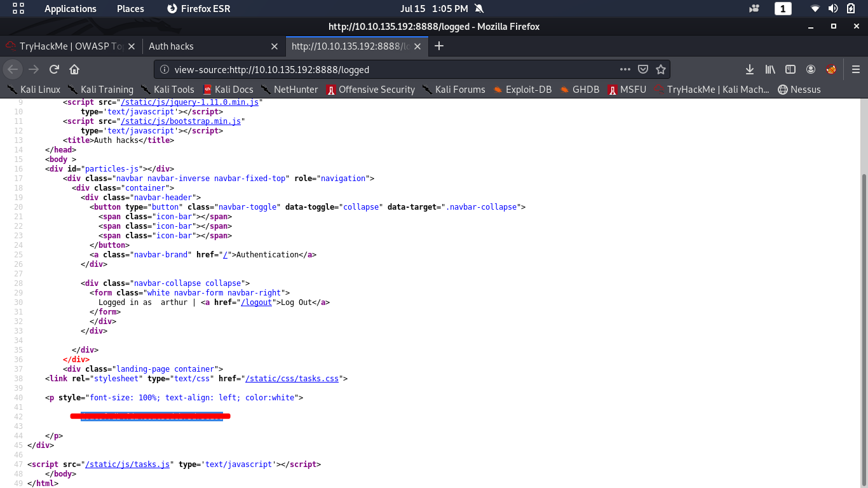The image size is (868, 488).
Task: Open the Firefox home page icon
Action: 74,69
